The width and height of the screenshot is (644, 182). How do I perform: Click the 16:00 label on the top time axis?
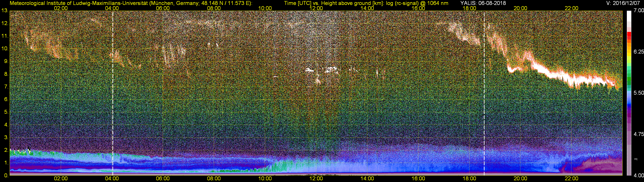pyautogui.click(x=418, y=8)
